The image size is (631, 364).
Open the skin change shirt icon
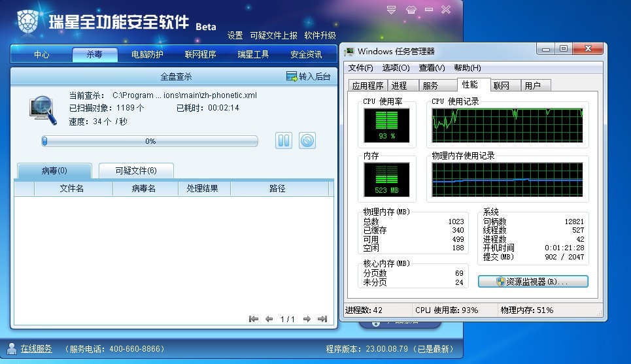click(411, 10)
